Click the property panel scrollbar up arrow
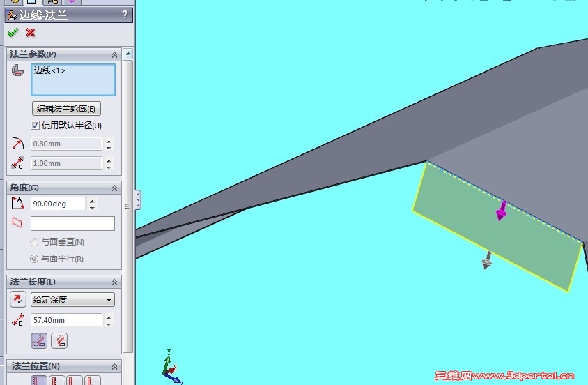588x385 pixels. click(128, 54)
